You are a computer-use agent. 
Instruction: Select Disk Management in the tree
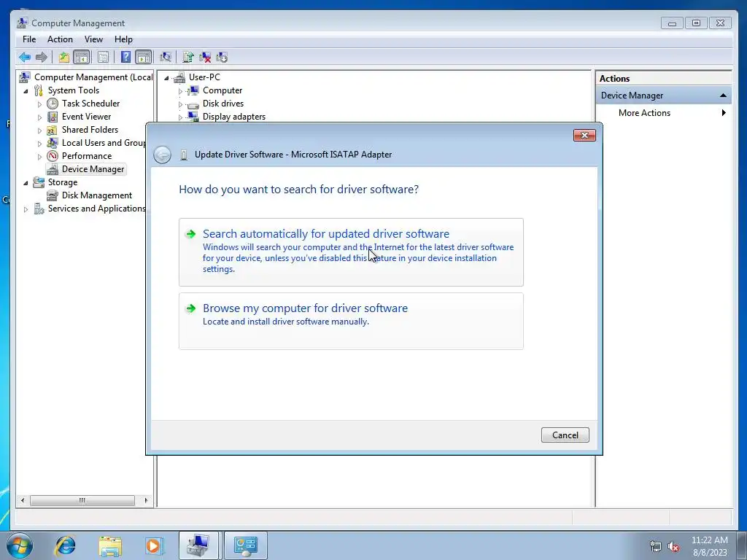97,195
